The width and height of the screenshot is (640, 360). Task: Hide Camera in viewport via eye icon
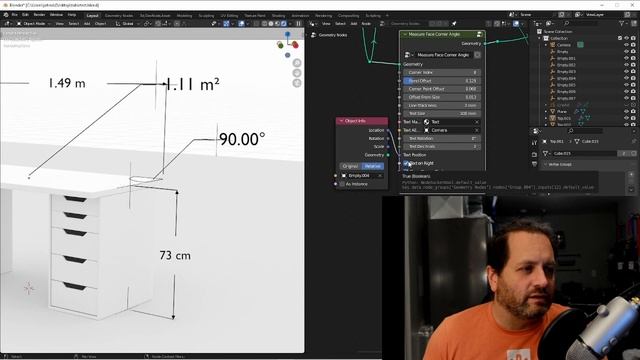[x=626, y=45]
